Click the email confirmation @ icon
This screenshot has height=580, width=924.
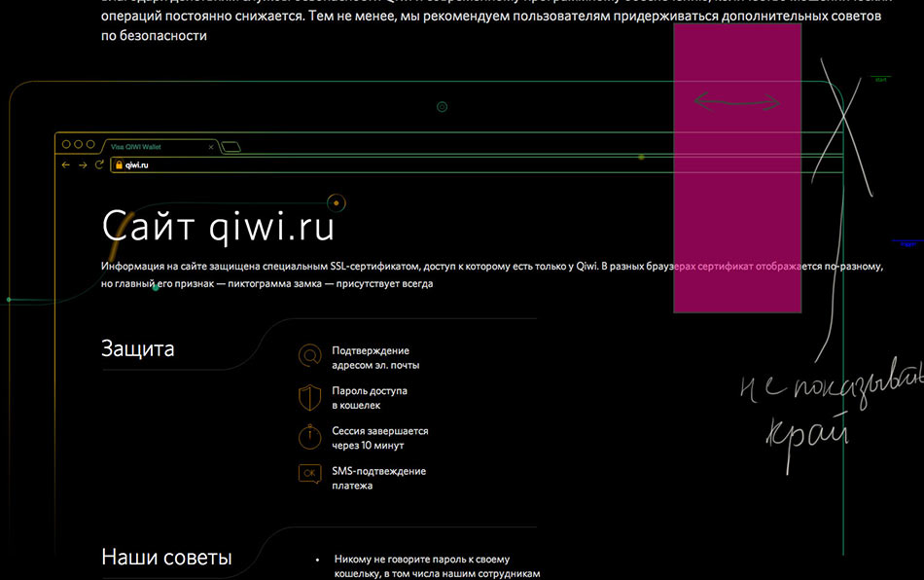[309, 356]
